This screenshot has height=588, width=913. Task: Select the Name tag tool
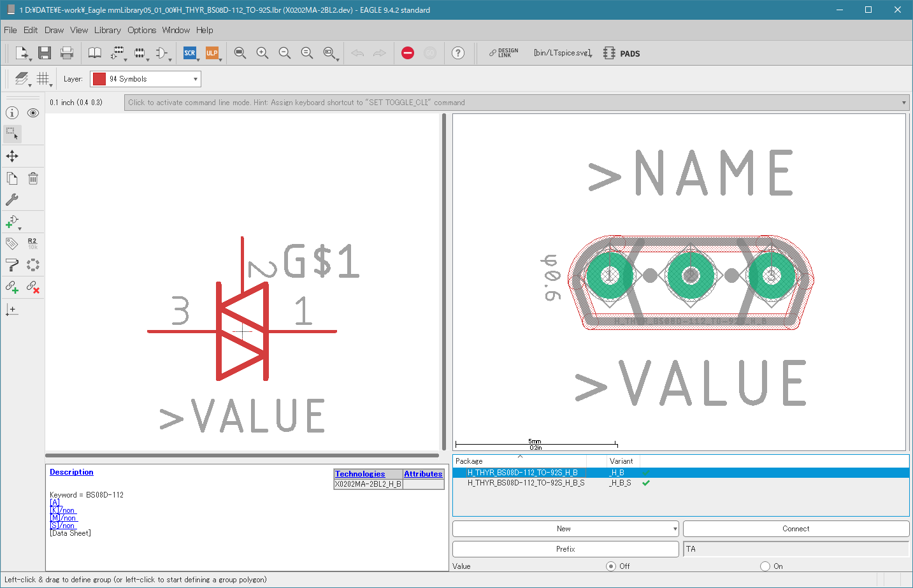(x=12, y=243)
